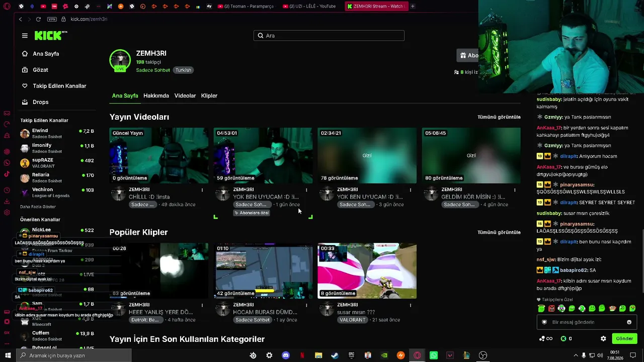Go to Ana Sayfa in the sidebar
The height and width of the screenshot is (362, 644).
46,54
